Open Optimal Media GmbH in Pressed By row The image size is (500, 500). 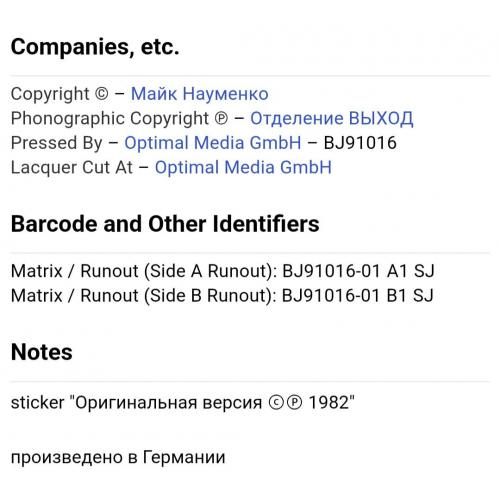click(x=213, y=143)
